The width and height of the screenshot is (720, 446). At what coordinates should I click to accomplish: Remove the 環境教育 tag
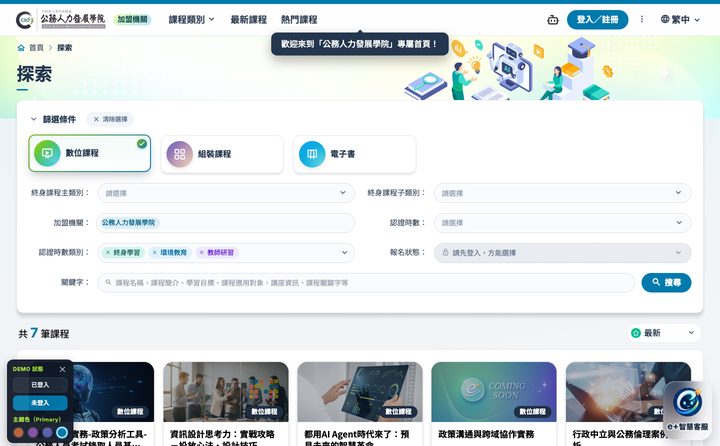pos(155,253)
